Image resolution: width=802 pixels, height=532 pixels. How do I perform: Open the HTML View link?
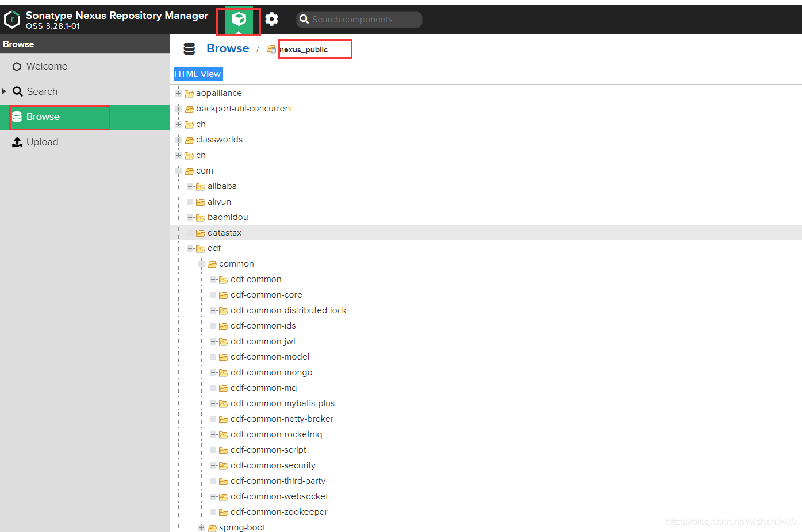pos(198,74)
